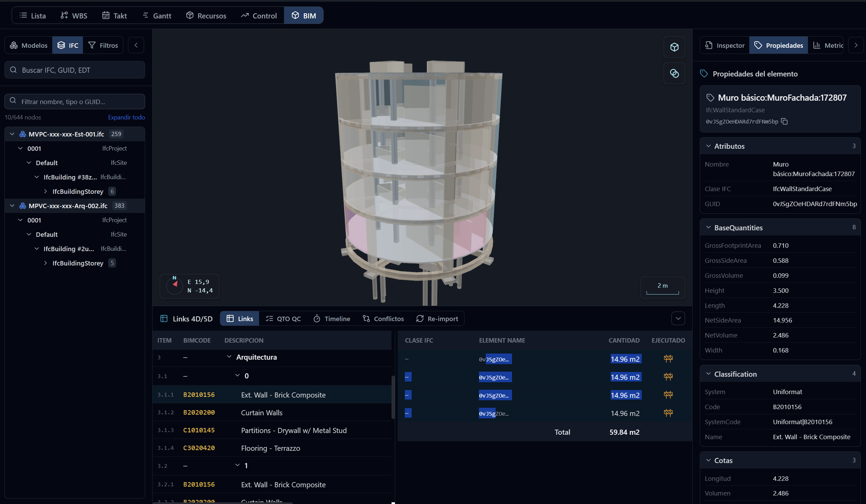Click the Buscar IFC, GUID, EDT search field
The height and width of the screenshot is (504, 866).
point(74,70)
